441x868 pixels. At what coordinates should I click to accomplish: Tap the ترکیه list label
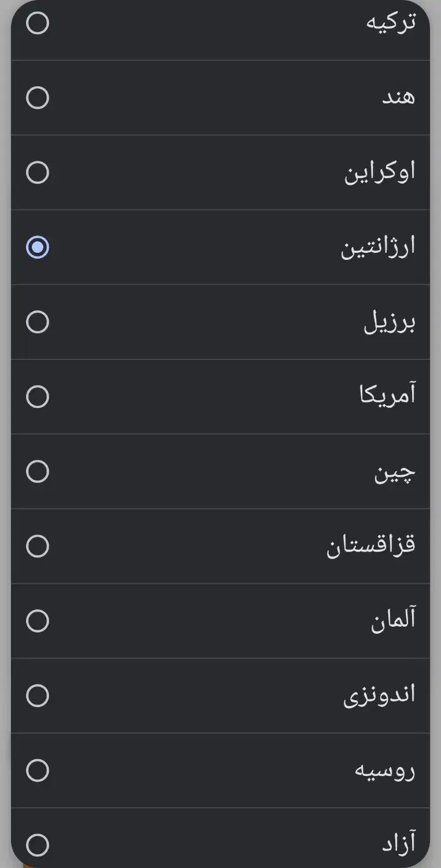coord(391,23)
